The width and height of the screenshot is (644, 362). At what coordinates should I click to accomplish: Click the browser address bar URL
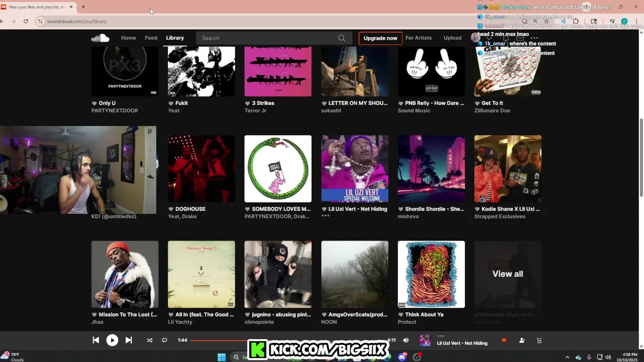click(76, 22)
